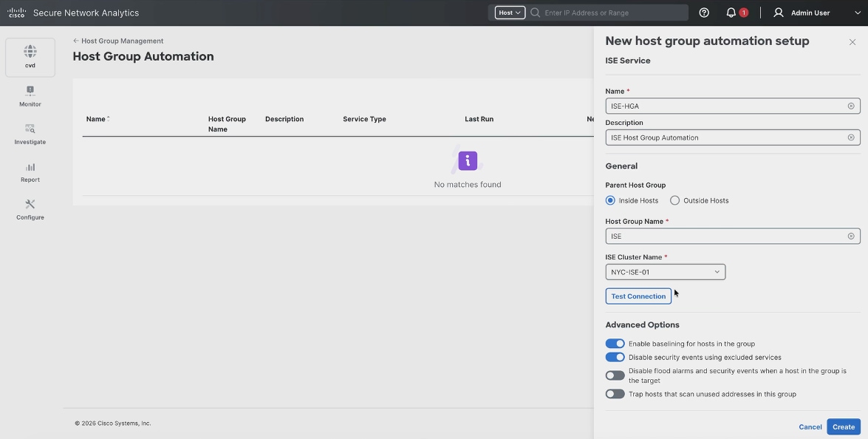Click the Create button
868x439 pixels.
pyautogui.click(x=844, y=427)
